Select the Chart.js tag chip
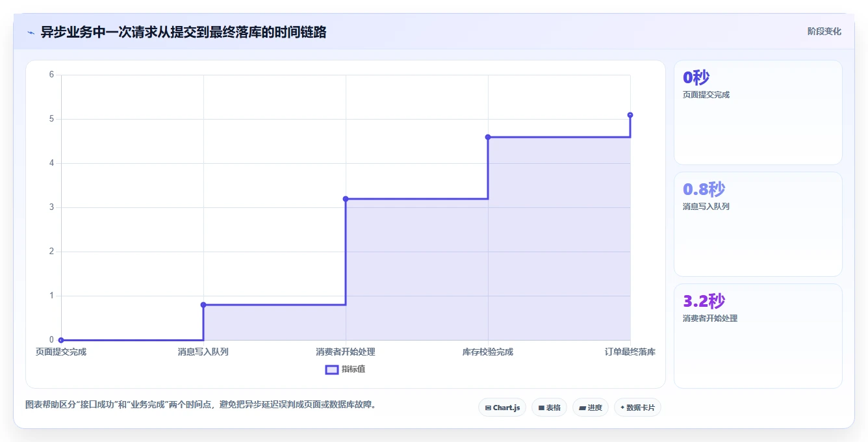Screen dimensions: 868x442 tap(502, 408)
